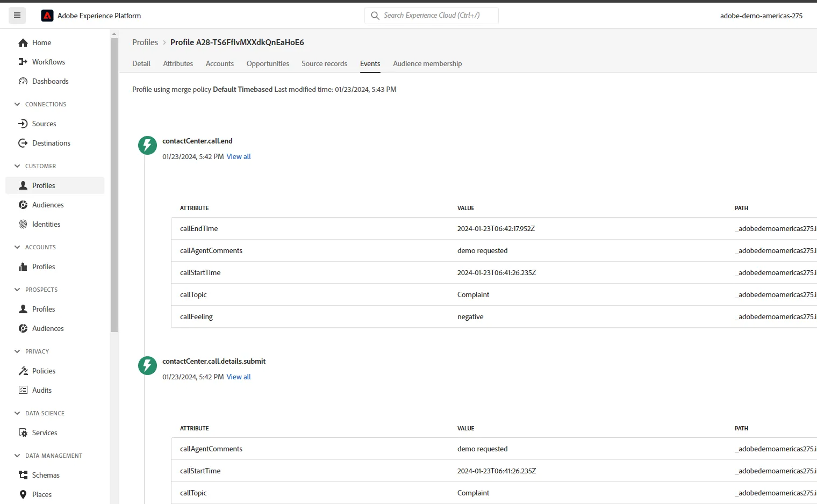Collapse the PROSPECTS section
The width and height of the screenshot is (817, 504).
17,290
